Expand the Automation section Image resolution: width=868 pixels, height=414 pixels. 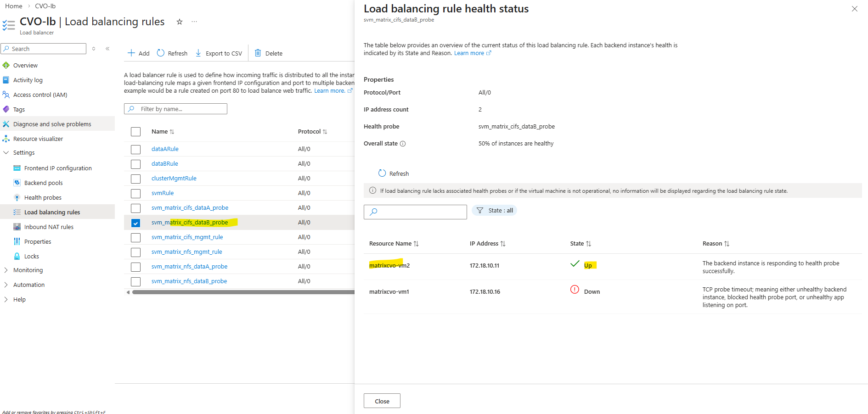coord(6,285)
